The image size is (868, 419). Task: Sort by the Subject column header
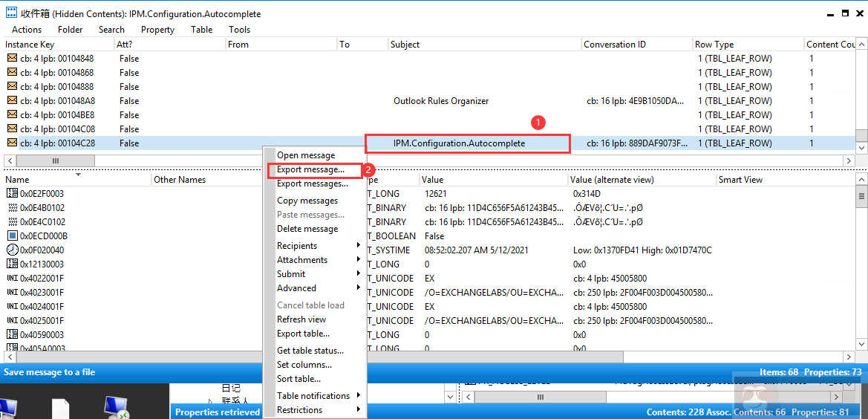pyautogui.click(x=405, y=45)
